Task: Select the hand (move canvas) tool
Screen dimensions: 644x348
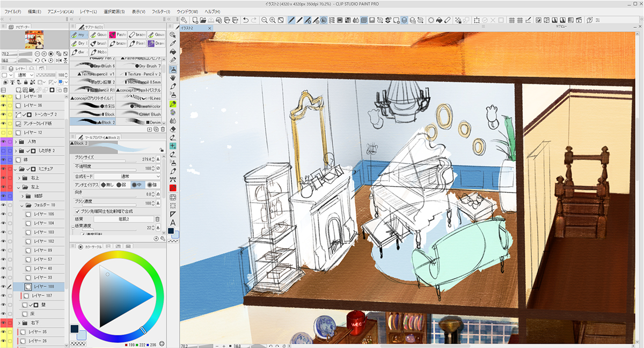Action: pyautogui.click(x=173, y=78)
